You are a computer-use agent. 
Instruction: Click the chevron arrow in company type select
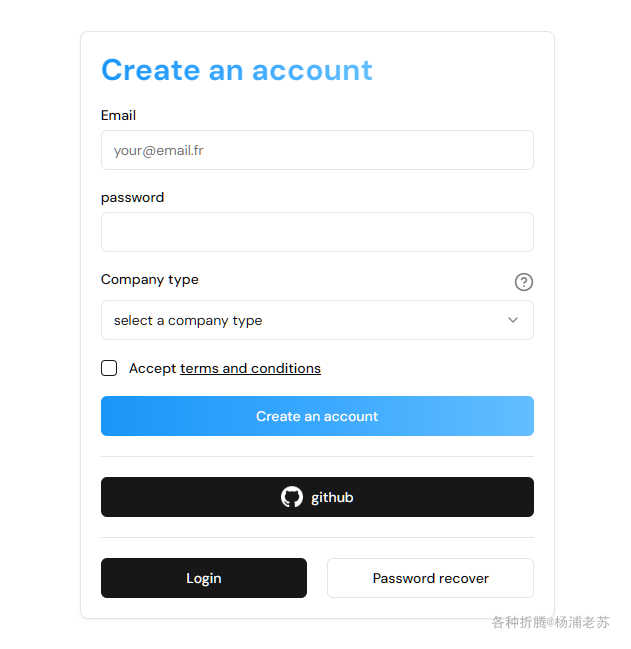513,320
